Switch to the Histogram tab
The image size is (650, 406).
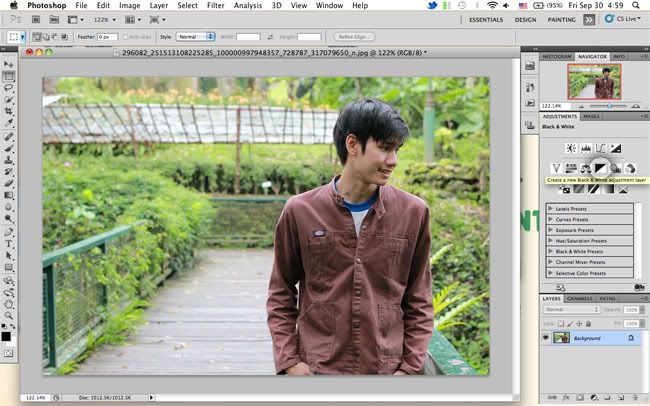[x=557, y=56]
